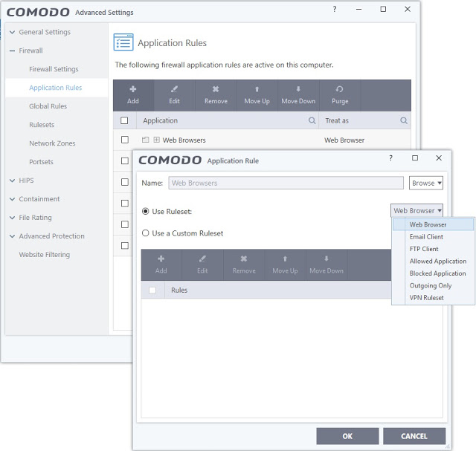
Task: Expand the Containment section
Action: click(12, 199)
